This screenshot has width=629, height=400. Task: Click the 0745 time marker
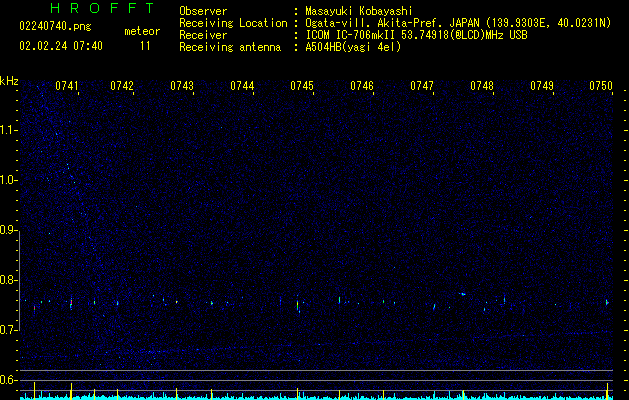pos(302,86)
